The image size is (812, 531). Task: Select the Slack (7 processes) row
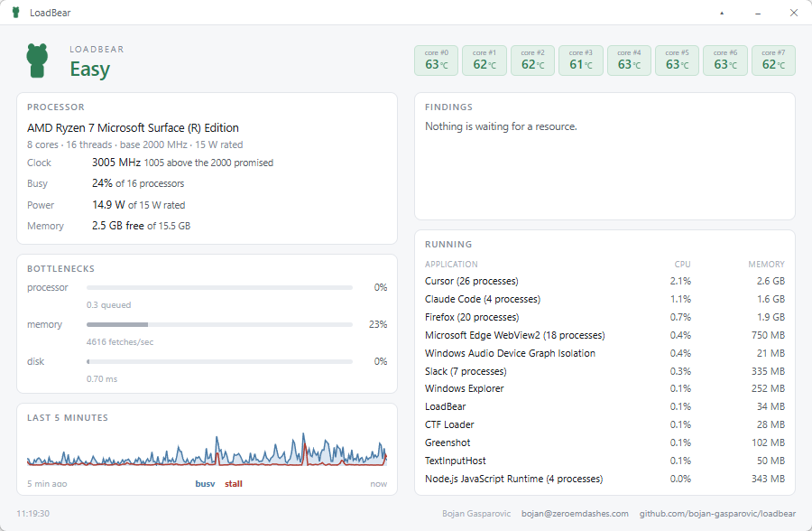click(604, 371)
